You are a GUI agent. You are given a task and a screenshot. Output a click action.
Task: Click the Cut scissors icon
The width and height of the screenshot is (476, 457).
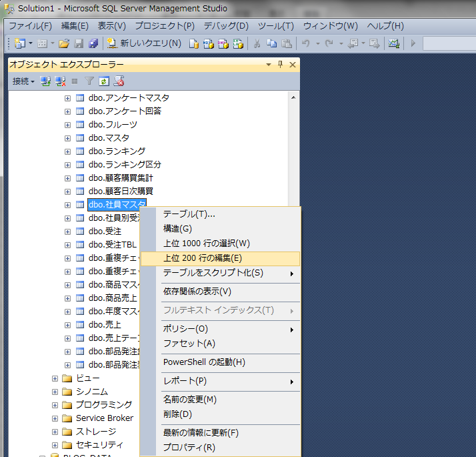click(257, 43)
